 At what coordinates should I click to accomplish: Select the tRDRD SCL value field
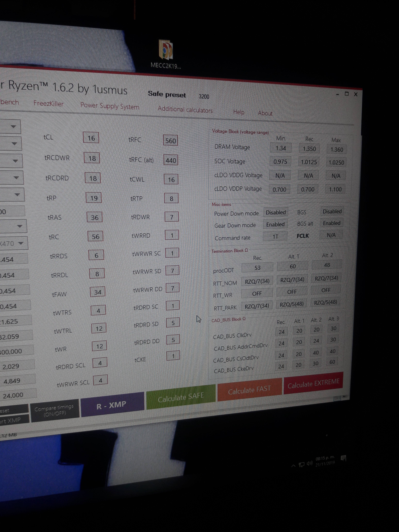click(100, 363)
